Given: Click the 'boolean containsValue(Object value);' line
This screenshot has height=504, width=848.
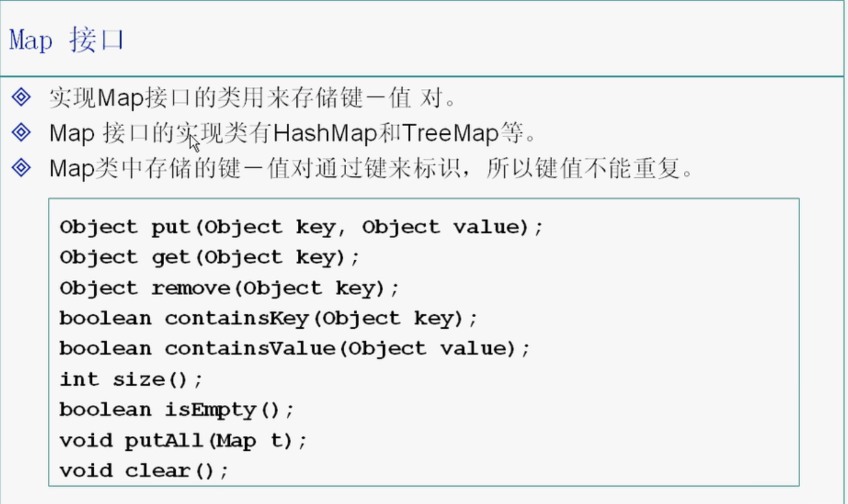Looking at the screenshot, I should pyautogui.click(x=295, y=349).
